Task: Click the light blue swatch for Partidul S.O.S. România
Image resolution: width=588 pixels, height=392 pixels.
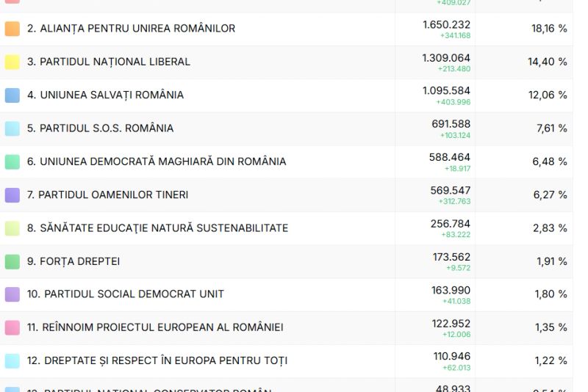Action: click(12, 128)
